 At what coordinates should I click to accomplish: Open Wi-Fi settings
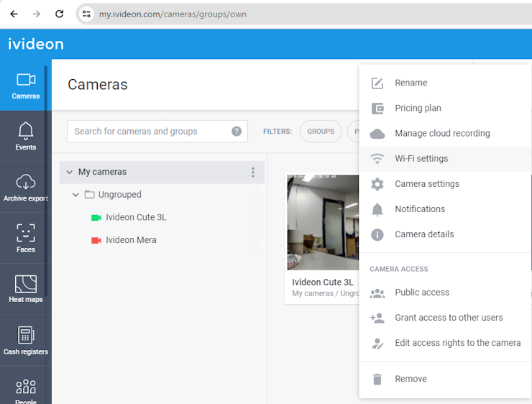pyautogui.click(x=444, y=159)
